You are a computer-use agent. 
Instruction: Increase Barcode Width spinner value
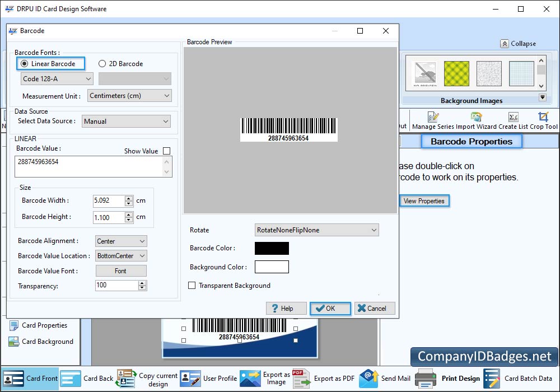point(129,198)
